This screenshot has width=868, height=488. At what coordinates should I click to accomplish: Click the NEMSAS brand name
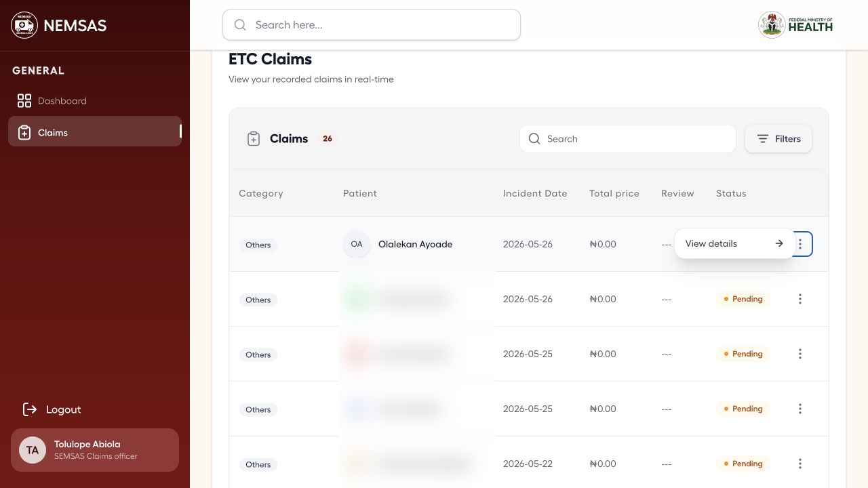coord(75,26)
